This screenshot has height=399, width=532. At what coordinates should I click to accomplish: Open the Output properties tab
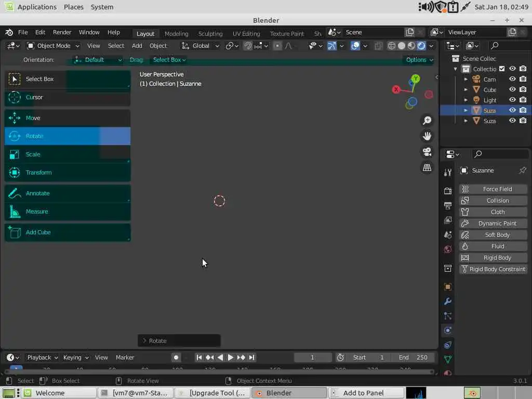coord(448,206)
